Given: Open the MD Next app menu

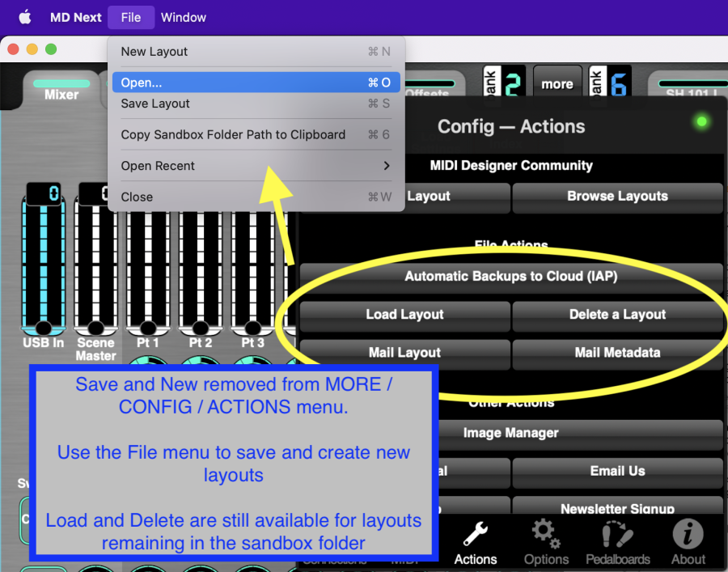Looking at the screenshot, I should [76, 17].
